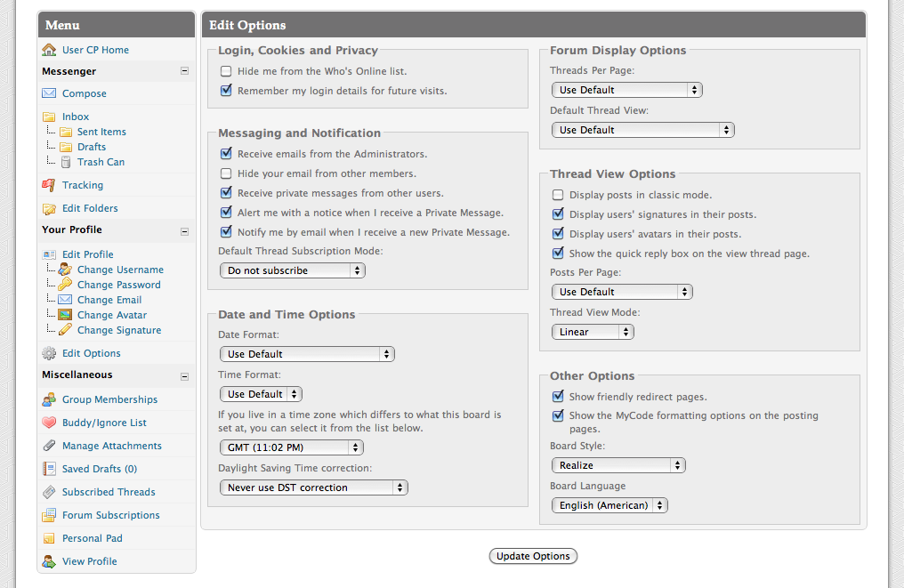Click the Manage Attachments paperclip icon
Viewport: 904px width, 588px height.
point(49,446)
